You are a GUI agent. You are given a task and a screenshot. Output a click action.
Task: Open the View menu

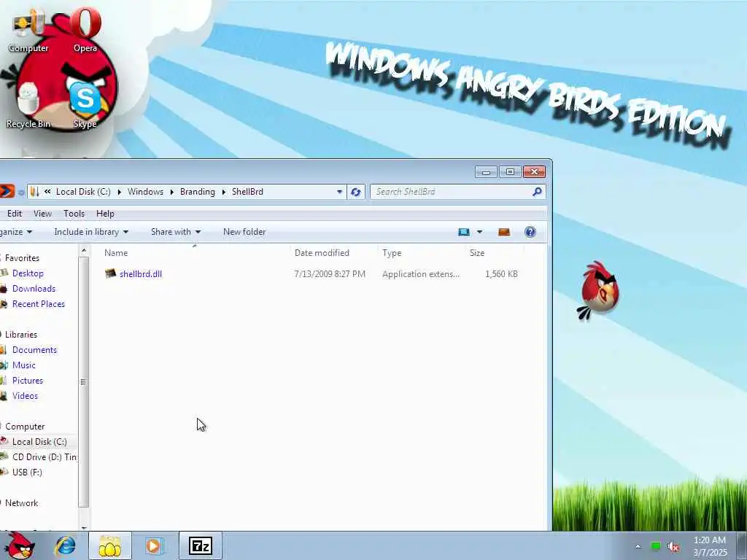pos(42,214)
